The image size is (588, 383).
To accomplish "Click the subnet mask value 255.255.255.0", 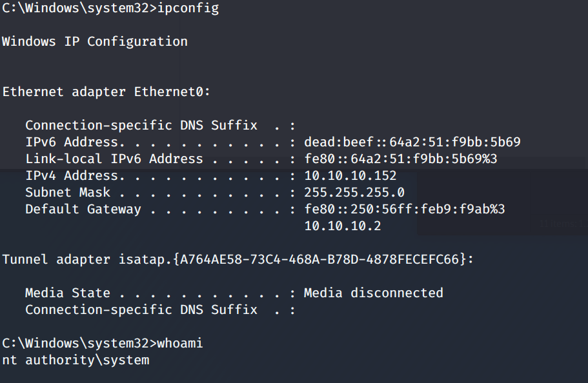I will (354, 192).
